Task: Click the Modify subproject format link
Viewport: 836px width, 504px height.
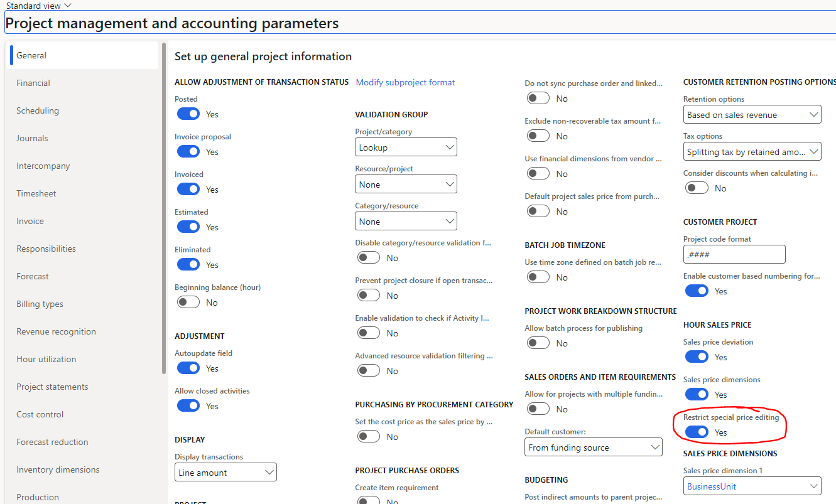Action: click(x=405, y=82)
